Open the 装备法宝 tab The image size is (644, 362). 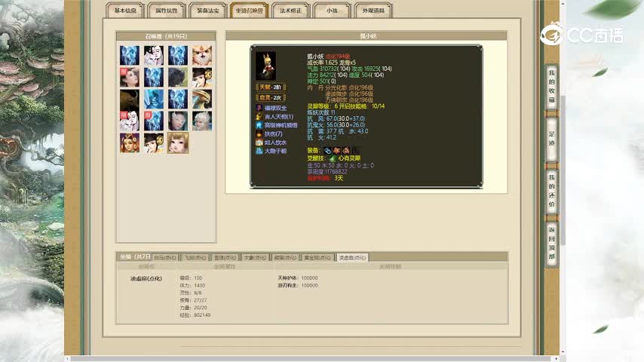[208, 11]
